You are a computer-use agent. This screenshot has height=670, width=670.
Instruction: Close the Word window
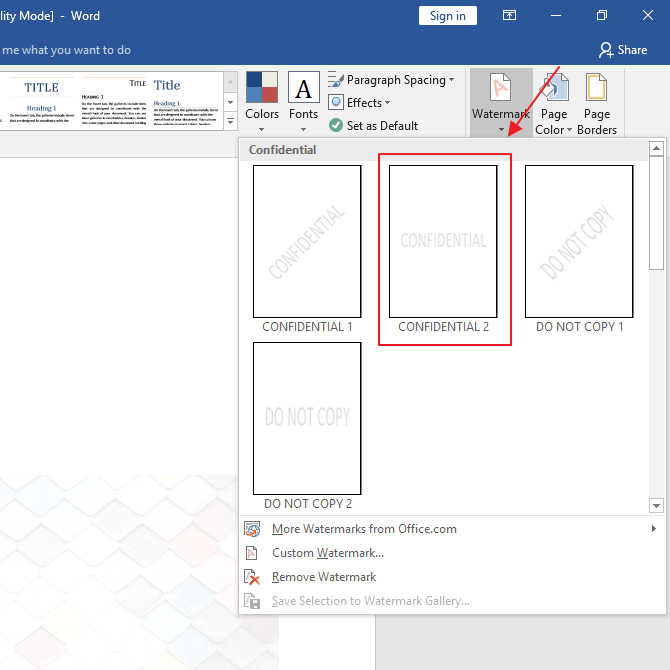point(648,16)
